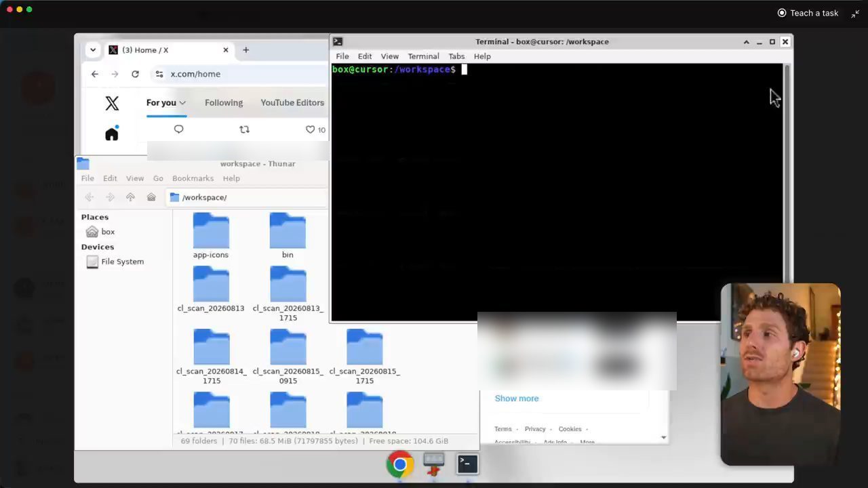Click the X logo in the browser sidebar
Viewport: 868px width, 488px height.
tap(112, 103)
